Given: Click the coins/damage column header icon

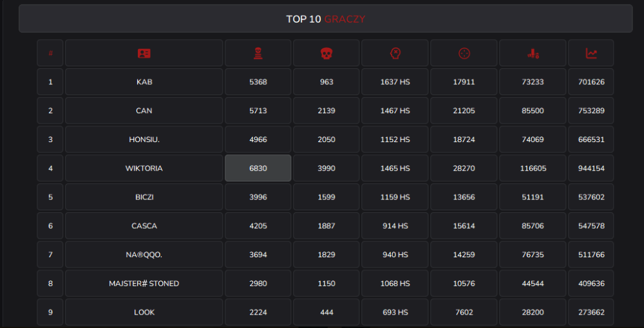Looking at the screenshot, I should tap(533, 53).
